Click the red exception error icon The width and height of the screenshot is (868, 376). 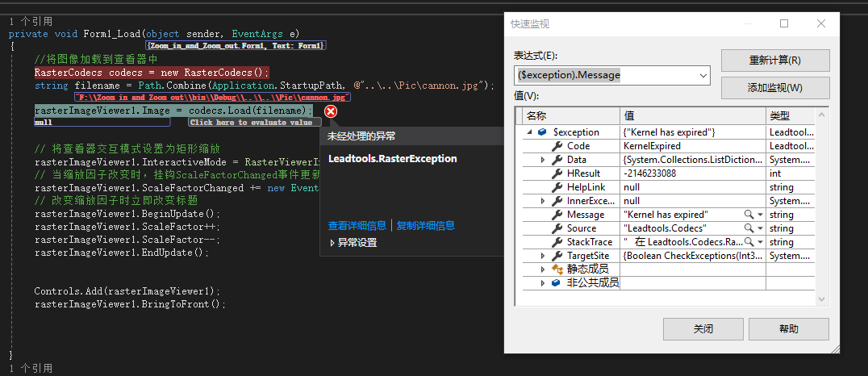tap(331, 112)
